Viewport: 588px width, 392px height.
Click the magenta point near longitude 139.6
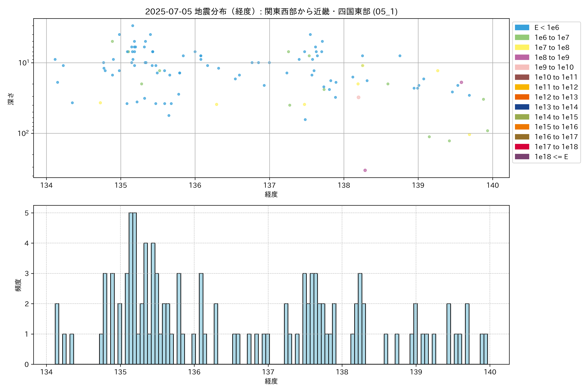pyautogui.click(x=461, y=82)
